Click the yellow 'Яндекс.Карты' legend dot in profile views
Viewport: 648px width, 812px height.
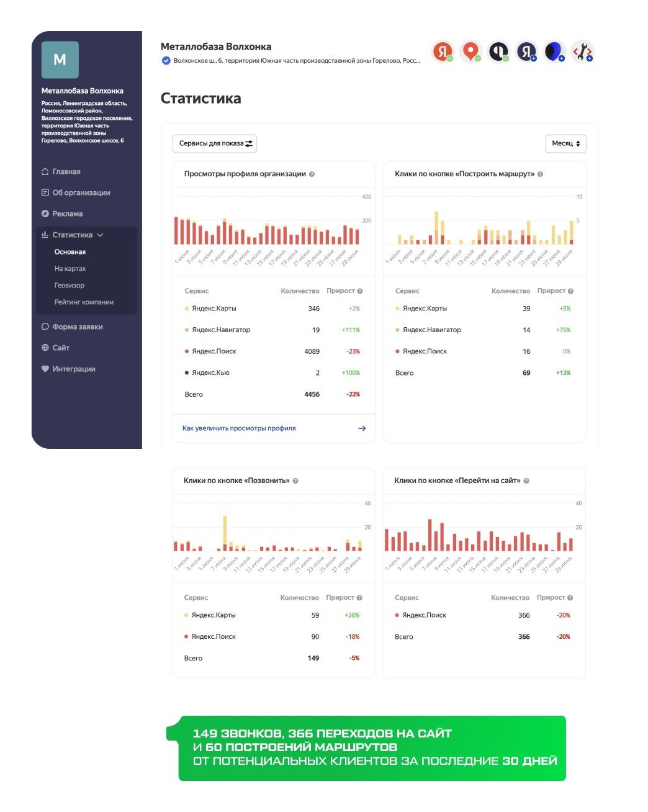click(x=187, y=309)
